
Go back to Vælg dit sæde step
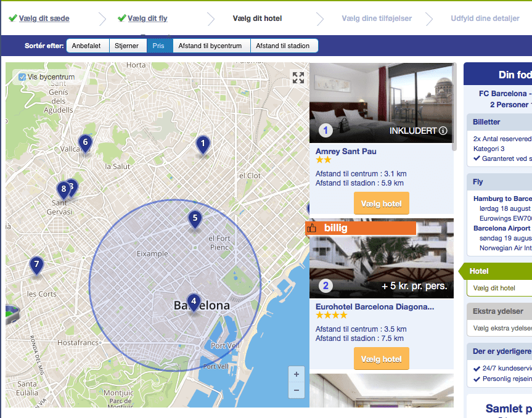click(44, 18)
